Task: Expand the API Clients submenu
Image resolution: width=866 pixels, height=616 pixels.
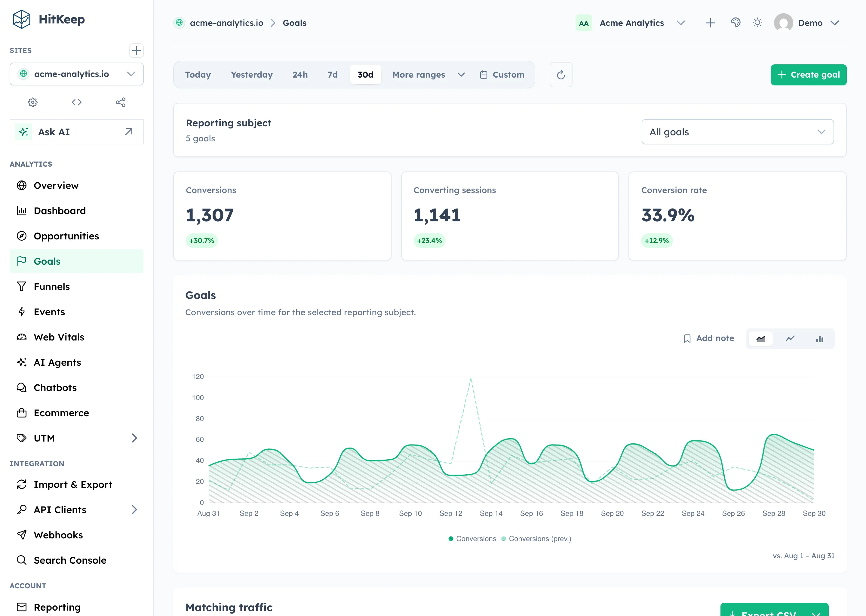Action: [x=134, y=510]
